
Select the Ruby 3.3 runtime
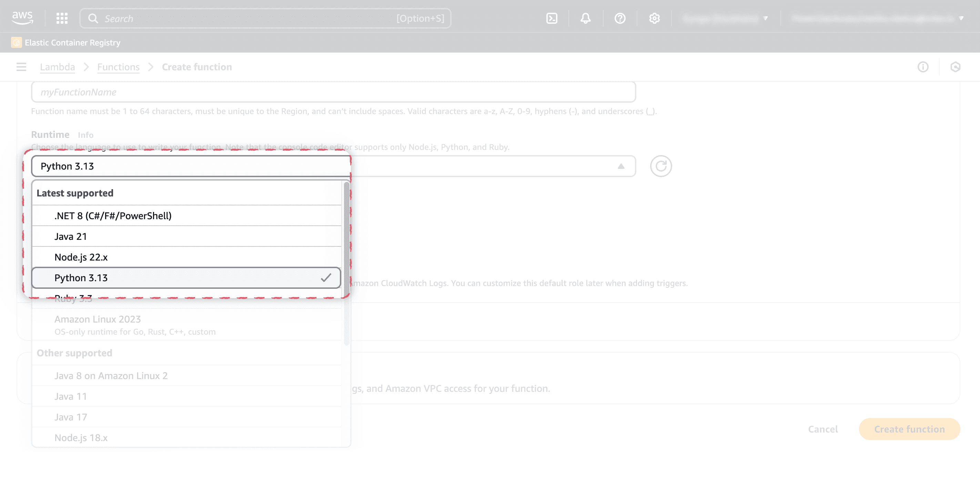(x=186, y=299)
